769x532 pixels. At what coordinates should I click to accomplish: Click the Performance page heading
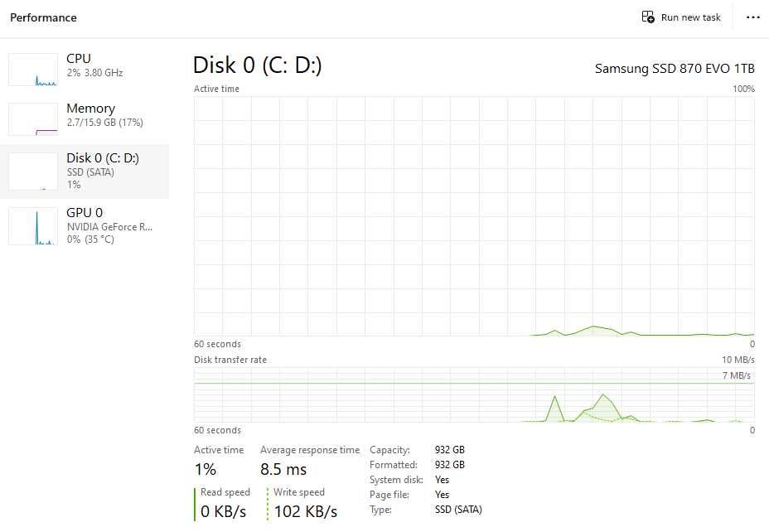[x=43, y=17]
